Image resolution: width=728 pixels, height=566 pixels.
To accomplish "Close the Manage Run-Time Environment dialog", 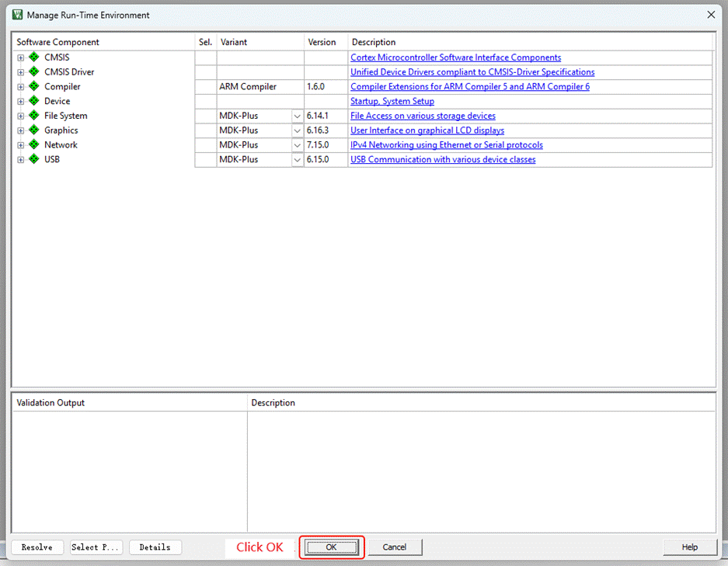I will 711,15.
